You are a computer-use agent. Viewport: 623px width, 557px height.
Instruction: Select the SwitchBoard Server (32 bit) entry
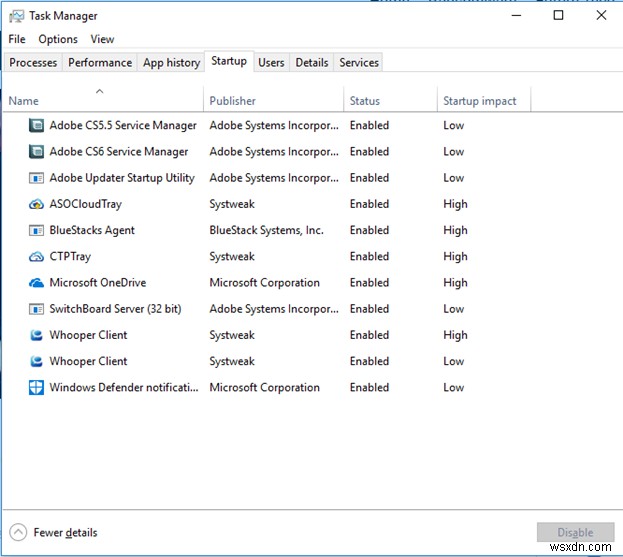pyautogui.click(x=115, y=309)
